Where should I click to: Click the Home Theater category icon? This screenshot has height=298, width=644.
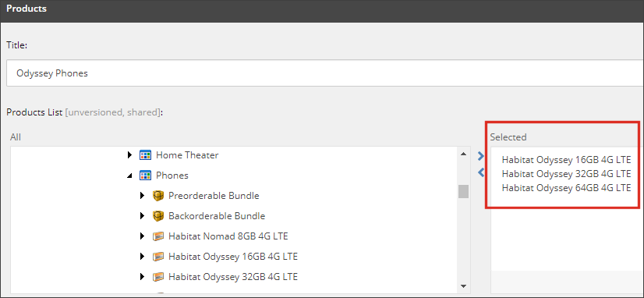coord(145,155)
